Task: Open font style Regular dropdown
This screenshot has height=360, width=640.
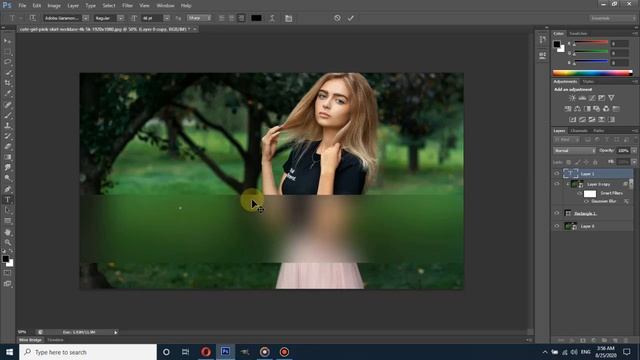Action: coord(120,18)
